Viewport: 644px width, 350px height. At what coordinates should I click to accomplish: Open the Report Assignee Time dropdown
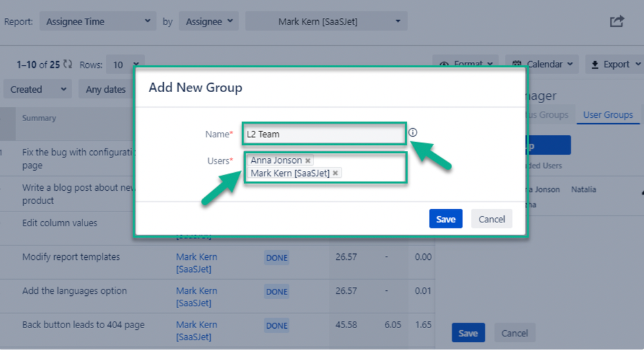point(98,21)
